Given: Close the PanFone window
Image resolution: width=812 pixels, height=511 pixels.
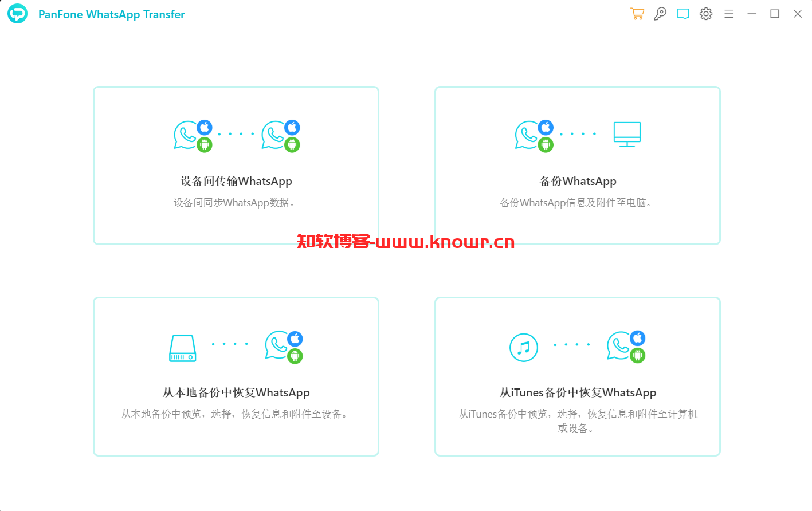Looking at the screenshot, I should tap(798, 14).
